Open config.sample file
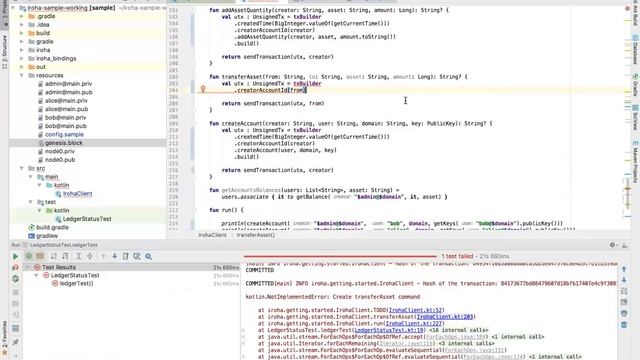 (x=64, y=134)
